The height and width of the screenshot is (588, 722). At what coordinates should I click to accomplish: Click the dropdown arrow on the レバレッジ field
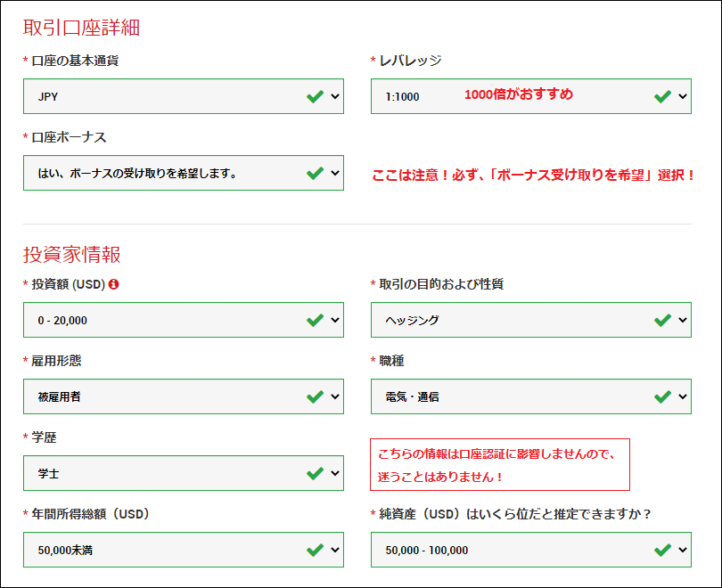[x=681, y=95]
